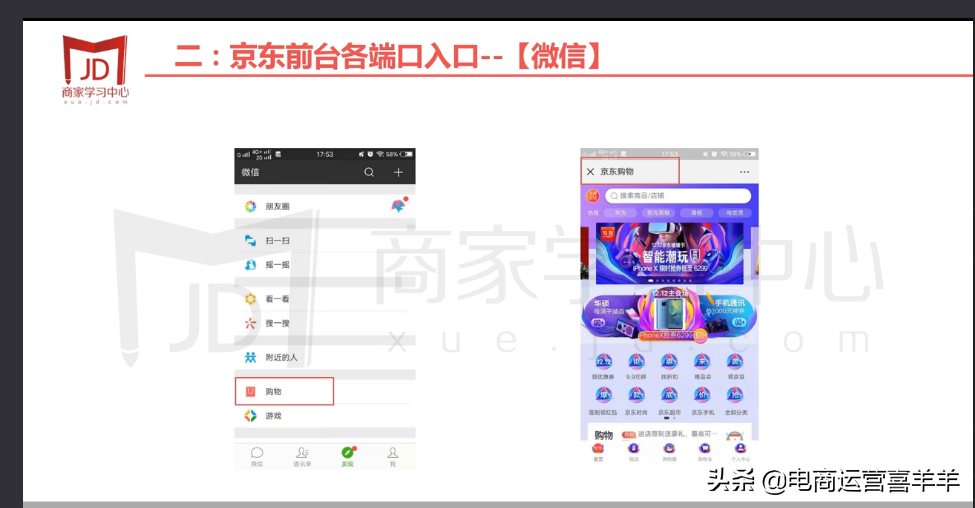Open the WeChat plus add menu
975x508 pixels.
[x=399, y=172]
